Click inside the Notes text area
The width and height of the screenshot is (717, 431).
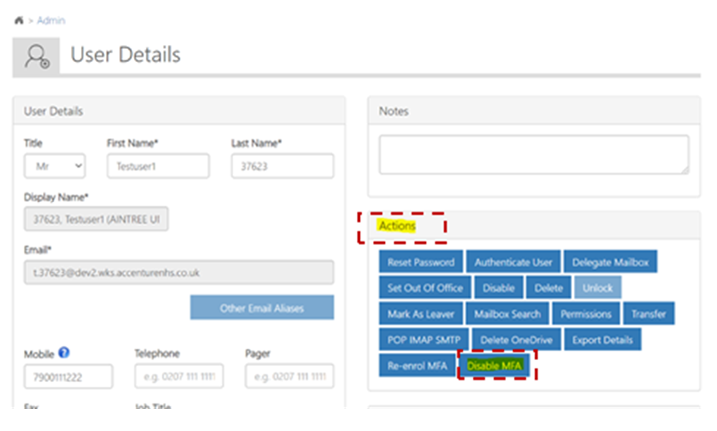[534, 154]
